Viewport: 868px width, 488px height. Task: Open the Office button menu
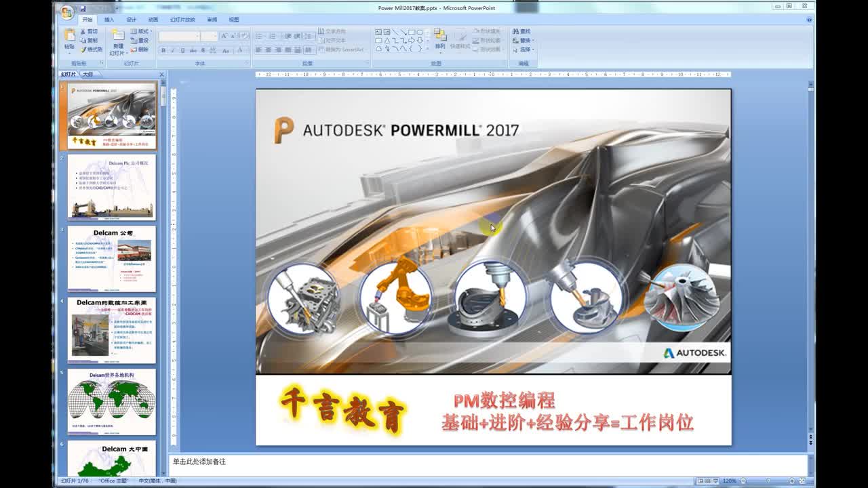(66, 12)
